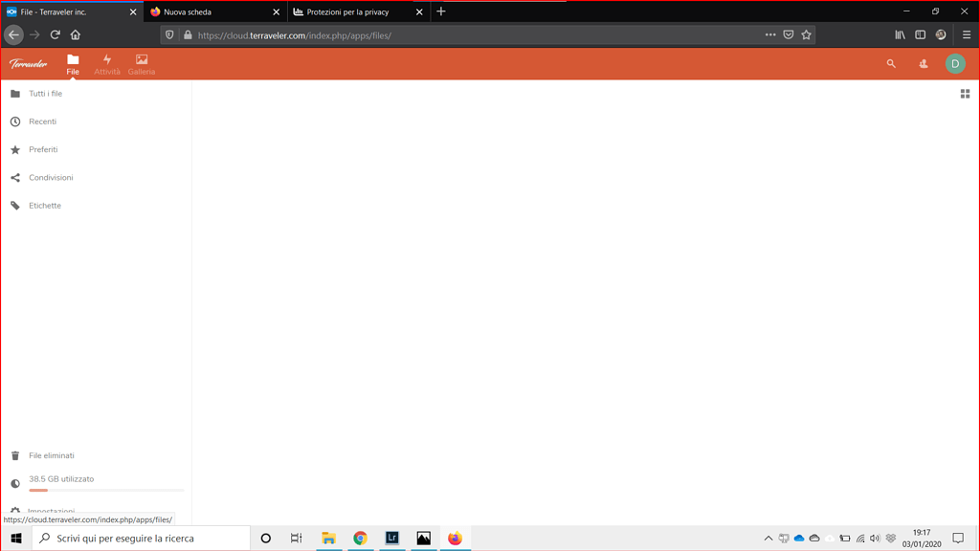980x551 pixels.
Task: Open Impostazioni at the sidebar bottom
Action: click(53, 510)
